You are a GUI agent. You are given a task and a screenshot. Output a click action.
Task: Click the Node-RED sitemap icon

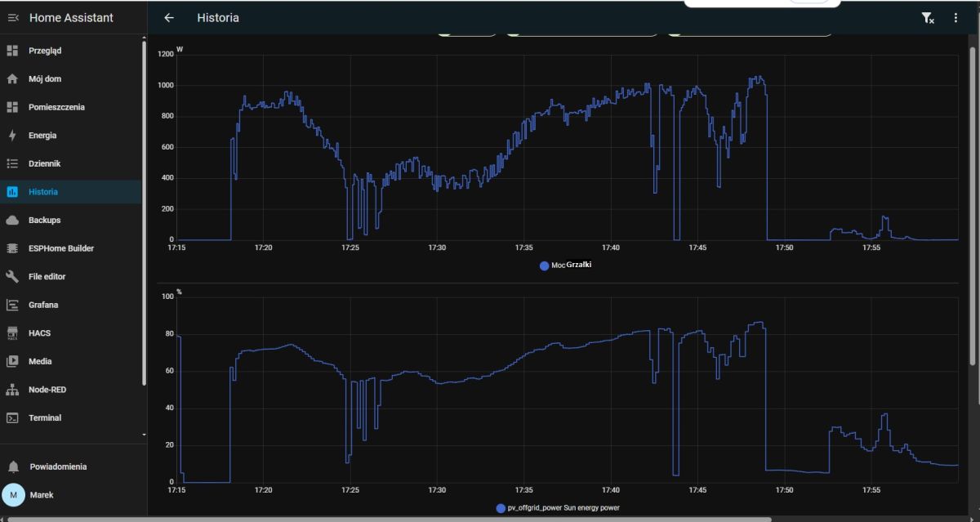(12, 390)
